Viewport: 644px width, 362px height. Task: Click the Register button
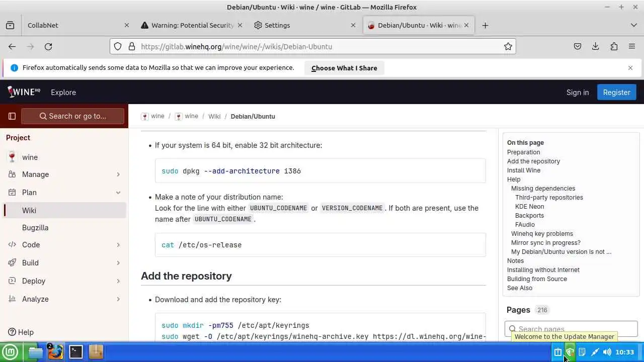(617, 93)
